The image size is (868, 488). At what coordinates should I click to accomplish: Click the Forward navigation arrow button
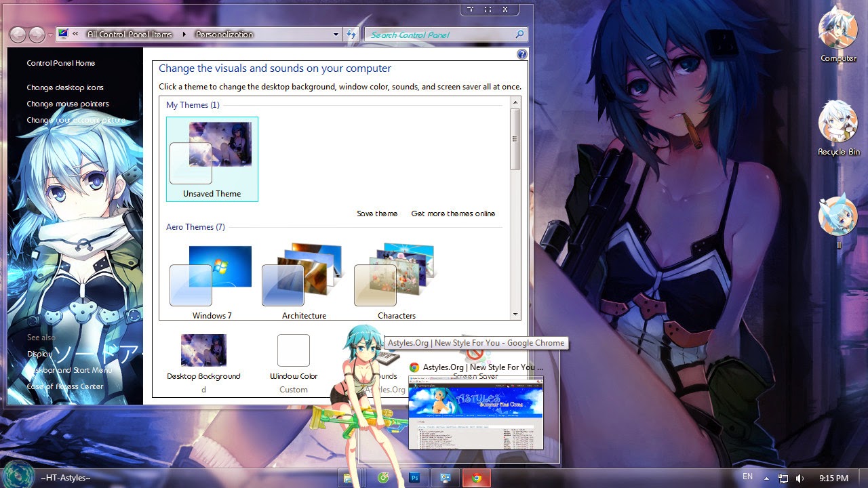click(x=37, y=35)
